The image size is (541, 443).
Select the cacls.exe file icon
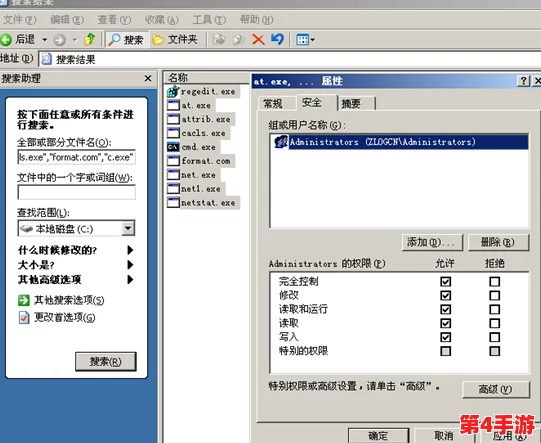(x=173, y=133)
